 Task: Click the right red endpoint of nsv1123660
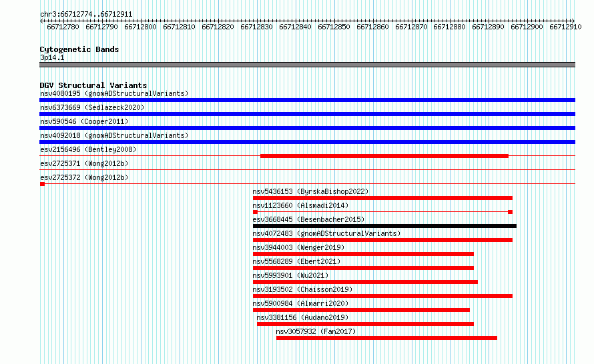point(511,212)
